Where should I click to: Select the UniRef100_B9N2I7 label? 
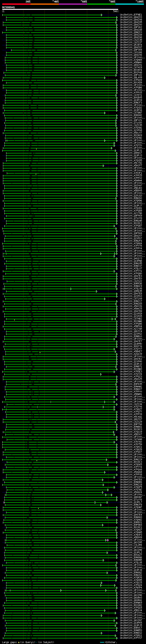pos(131,301)
